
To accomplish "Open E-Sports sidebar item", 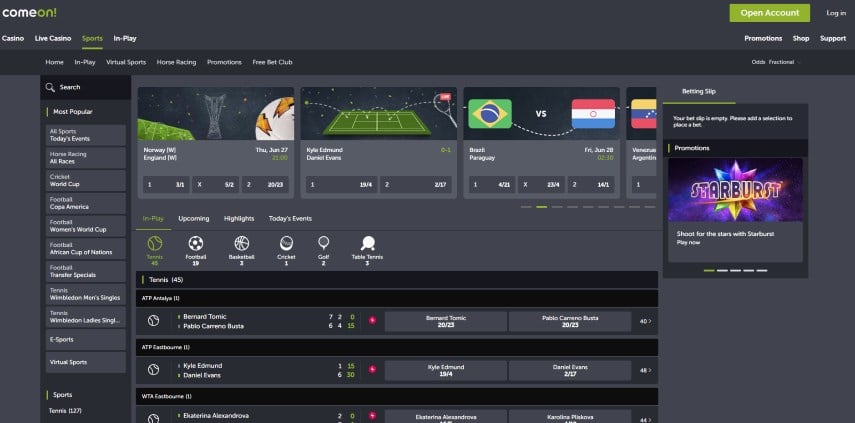I will [x=86, y=340].
